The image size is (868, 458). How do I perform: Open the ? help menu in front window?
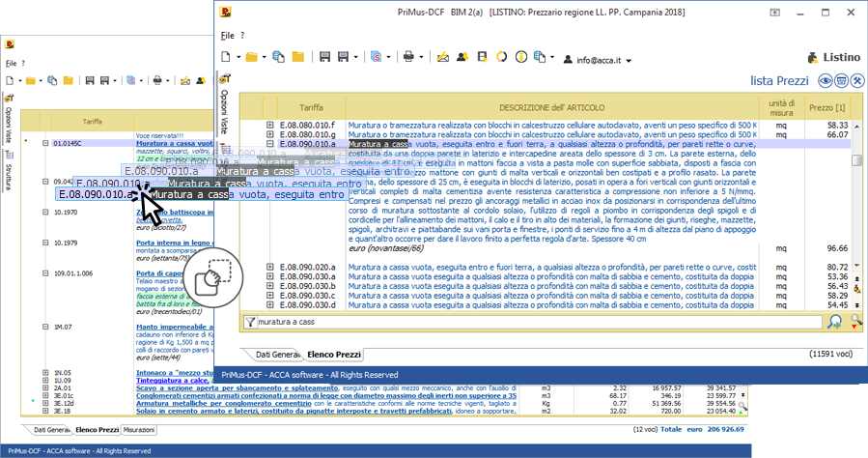[242, 36]
